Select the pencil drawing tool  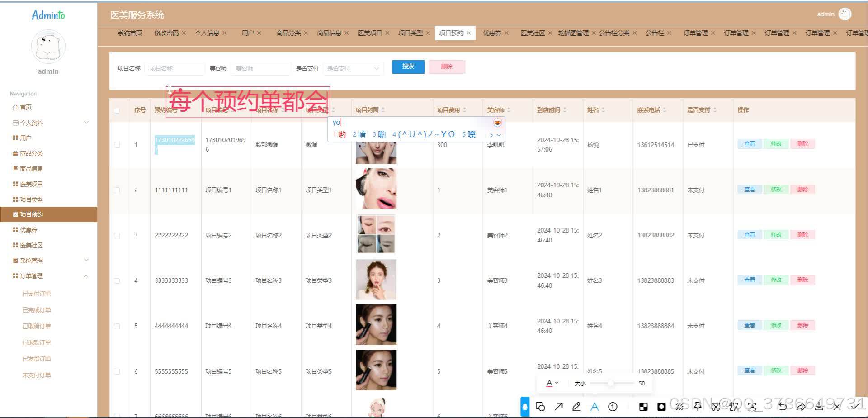click(576, 406)
